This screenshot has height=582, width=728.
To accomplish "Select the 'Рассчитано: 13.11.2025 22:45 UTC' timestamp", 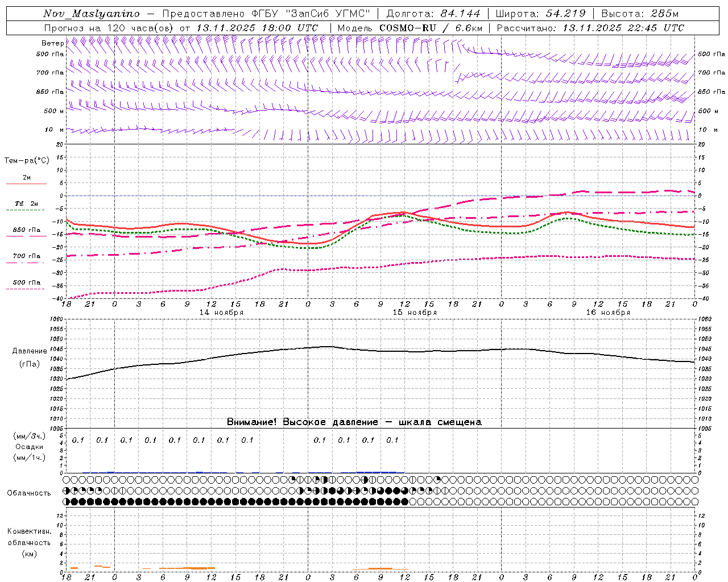I will point(590,28).
